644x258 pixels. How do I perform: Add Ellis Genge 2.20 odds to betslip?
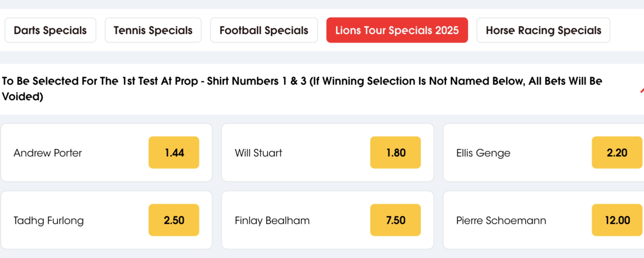[x=617, y=153]
